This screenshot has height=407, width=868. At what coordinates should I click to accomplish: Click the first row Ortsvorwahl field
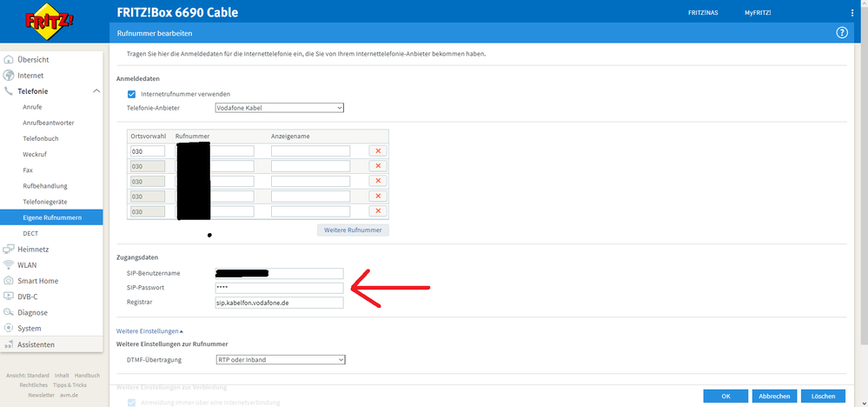point(147,150)
